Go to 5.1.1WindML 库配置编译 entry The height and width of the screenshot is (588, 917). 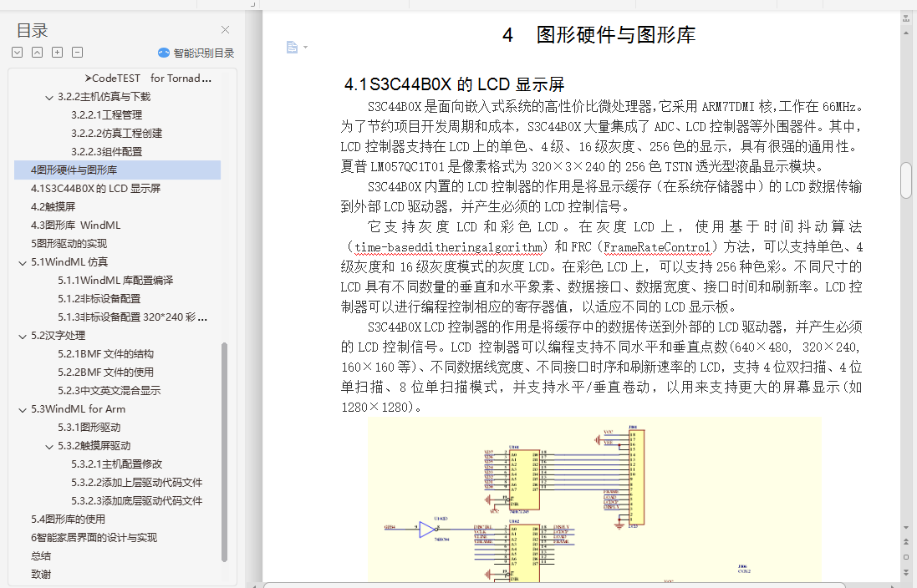(x=115, y=281)
